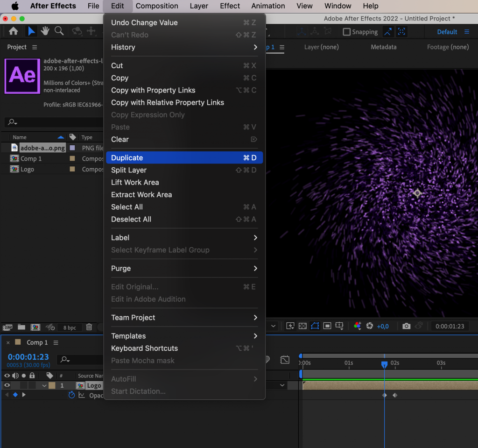Hide the Logo layer with its eye toggle
Screen dimensions: 478x448
(7, 385)
